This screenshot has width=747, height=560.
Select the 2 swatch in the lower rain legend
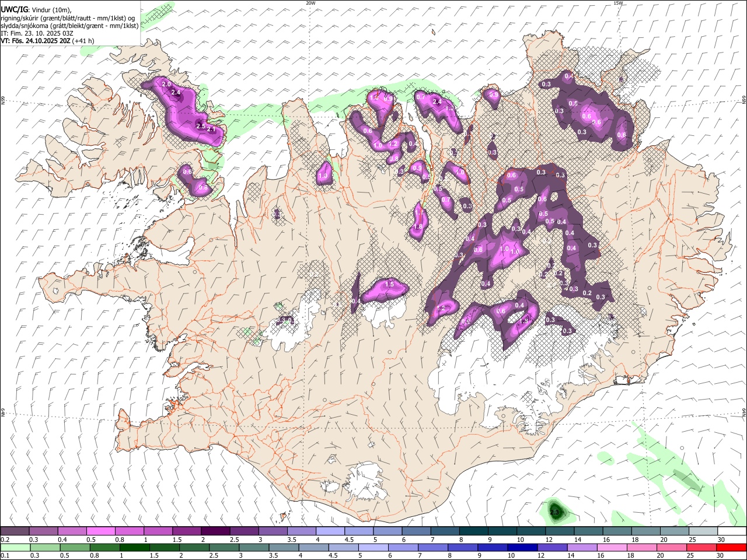[194, 547]
